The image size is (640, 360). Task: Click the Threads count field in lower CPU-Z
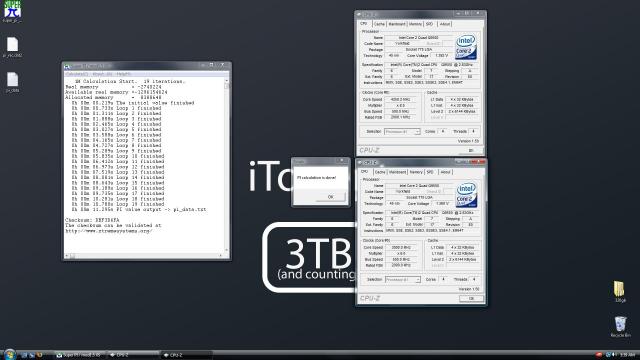point(474,280)
